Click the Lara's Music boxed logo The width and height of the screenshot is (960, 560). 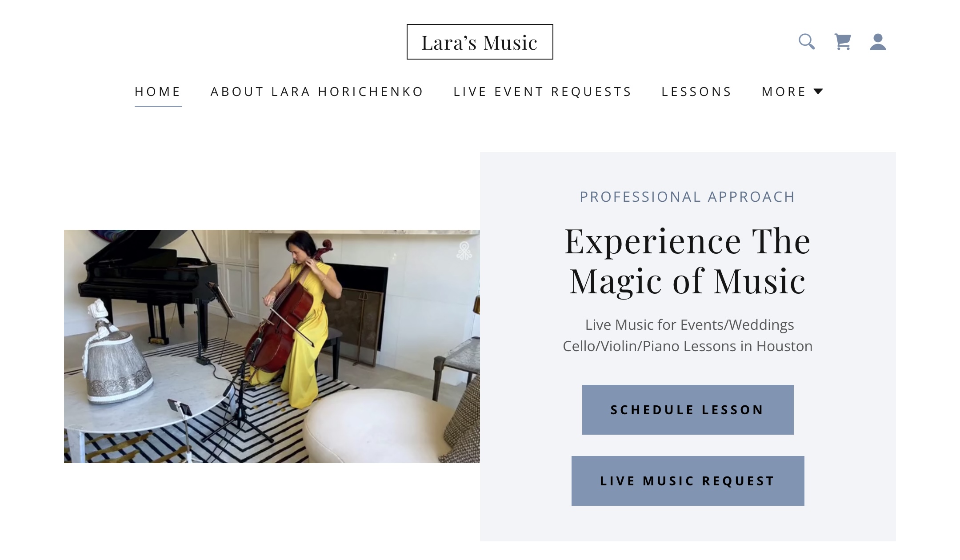(x=480, y=42)
